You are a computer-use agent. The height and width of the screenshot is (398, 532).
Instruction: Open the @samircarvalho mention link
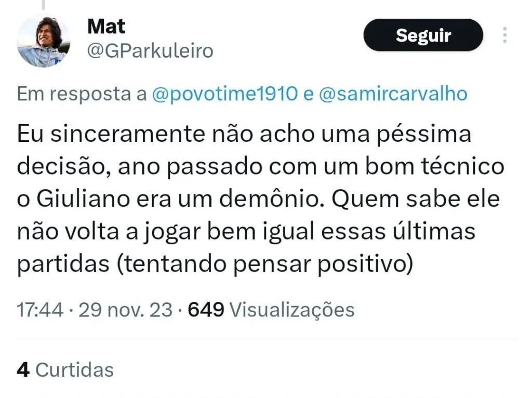[393, 94]
